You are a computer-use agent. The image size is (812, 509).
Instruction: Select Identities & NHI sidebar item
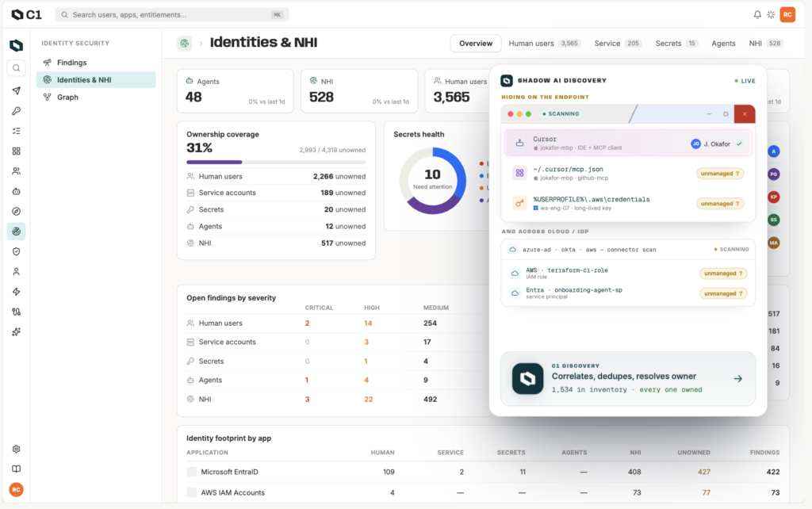pyautogui.click(x=96, y=80)
